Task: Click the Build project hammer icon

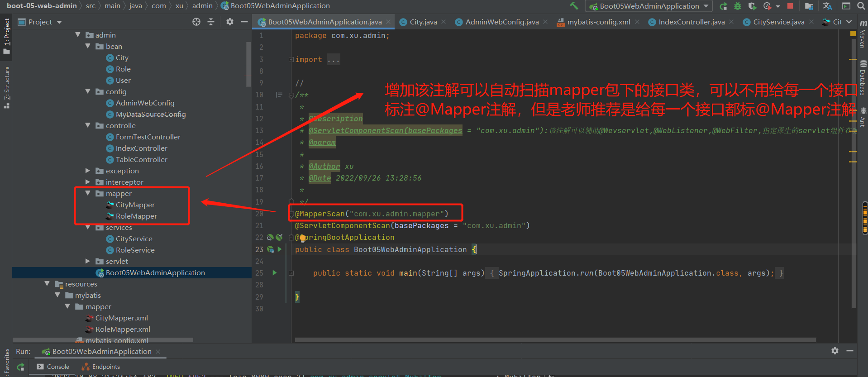Action: click(x=574, y=6)
